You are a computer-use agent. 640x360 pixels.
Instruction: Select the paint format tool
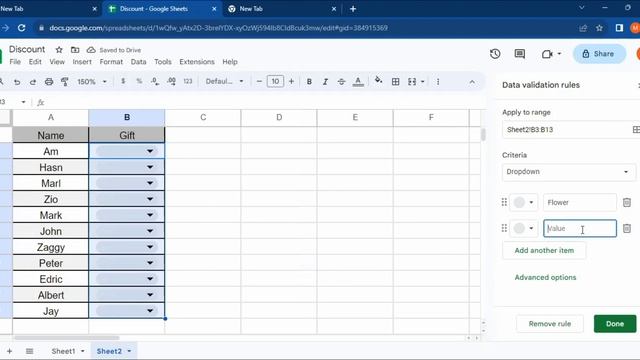[64, 82]
